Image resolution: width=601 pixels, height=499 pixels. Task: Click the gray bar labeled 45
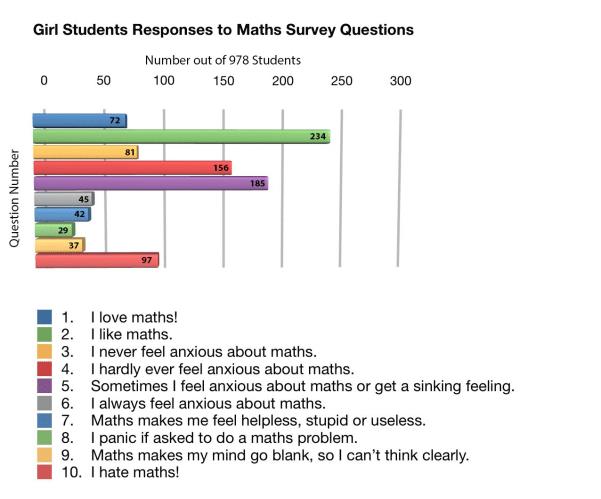click(x=63, y=198)
